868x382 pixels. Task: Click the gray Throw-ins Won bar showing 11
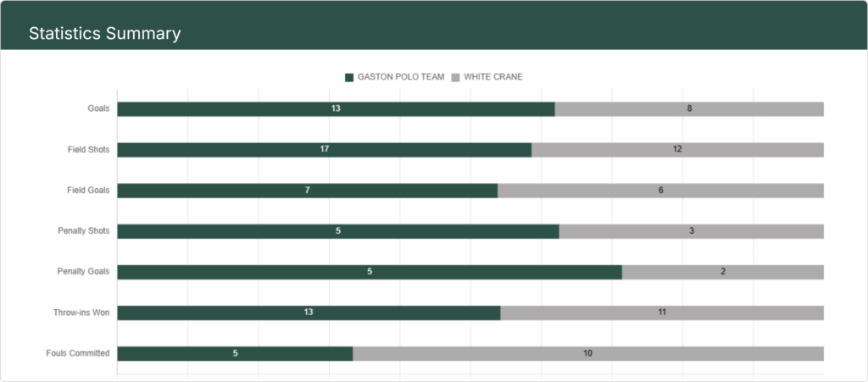662,313
